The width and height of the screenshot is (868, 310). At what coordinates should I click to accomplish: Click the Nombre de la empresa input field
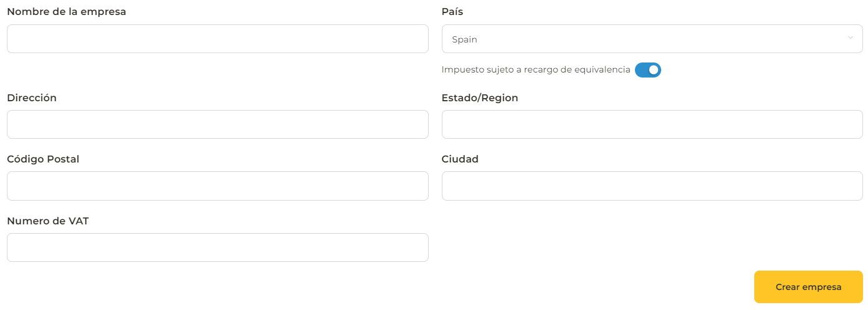pos(217,39)
